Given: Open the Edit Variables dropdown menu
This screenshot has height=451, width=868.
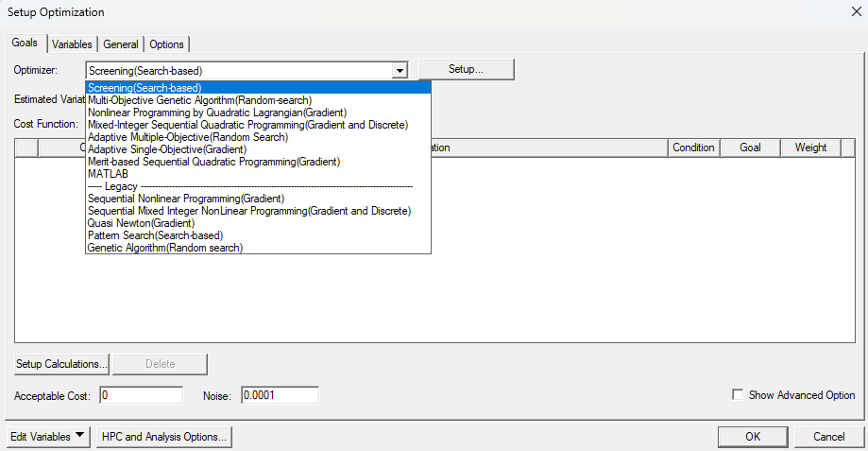Looking at the screenshot, I should click(48, 437).
